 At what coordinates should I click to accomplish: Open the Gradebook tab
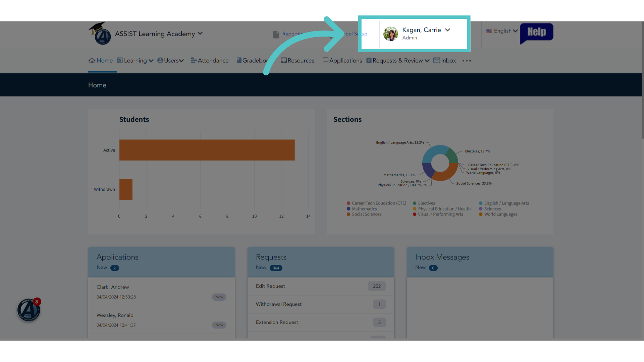coord(252,61)
